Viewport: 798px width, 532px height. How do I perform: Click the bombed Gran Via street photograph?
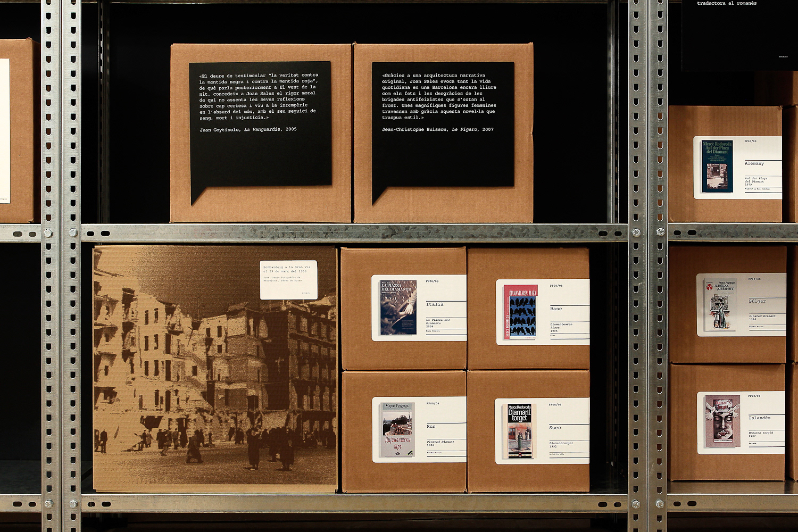[215, 368]
